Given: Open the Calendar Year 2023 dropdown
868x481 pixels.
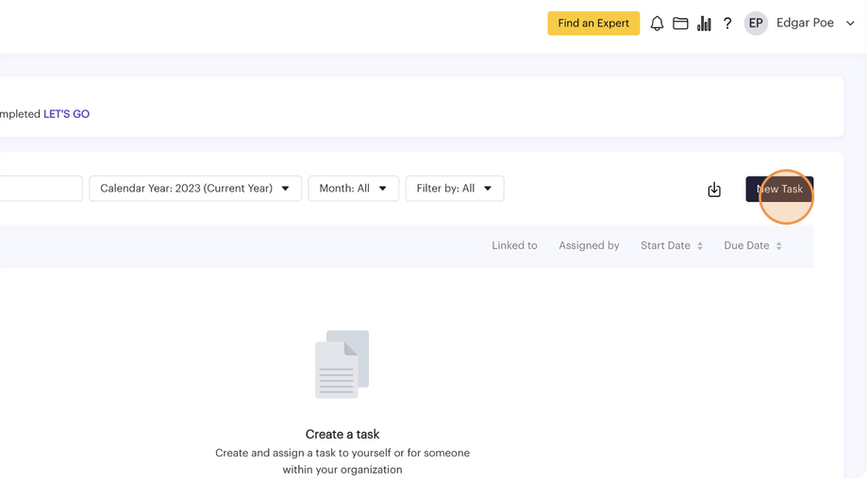Looking at the screenshot, I should [x=195, y=189].
